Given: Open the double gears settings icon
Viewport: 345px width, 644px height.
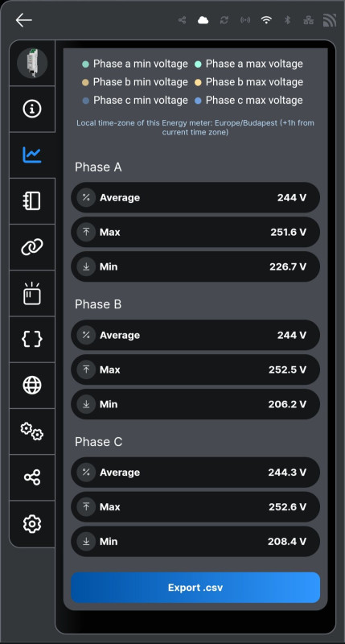Looking at the screenshot, I should (x=32, y=431).
